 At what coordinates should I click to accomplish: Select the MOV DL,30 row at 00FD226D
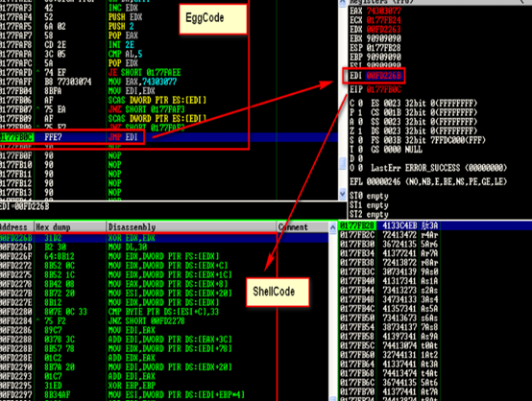coord(164,248)
